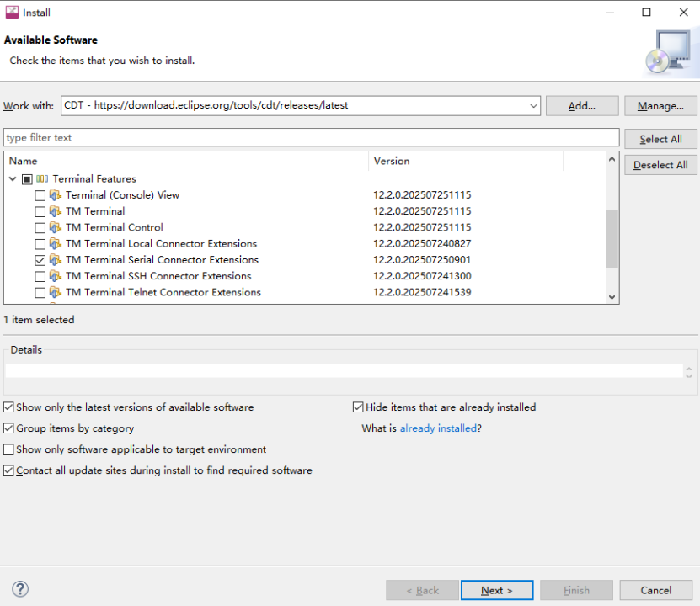Click the Terminal (Console) View feature icon
This screenshot has width=700, height=606.
(56, 195)
